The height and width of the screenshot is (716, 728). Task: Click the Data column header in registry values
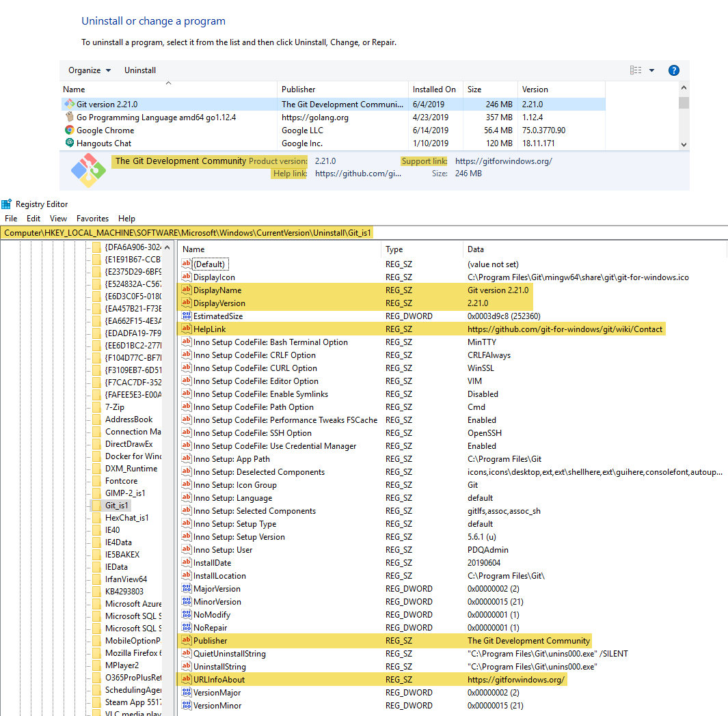coord(594,249)
